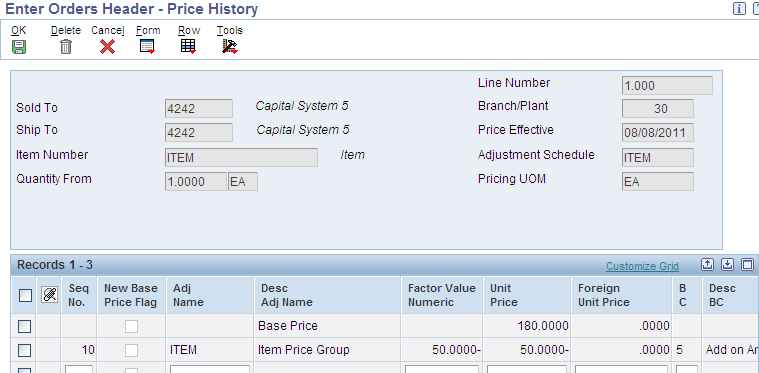
Task: Open the Form menu label
Action: (148, 30)
